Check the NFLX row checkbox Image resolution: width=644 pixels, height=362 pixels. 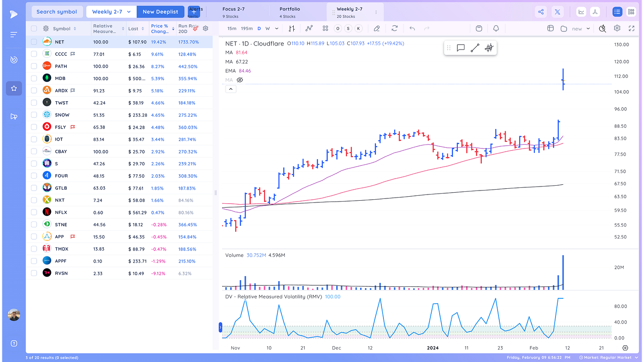point(34,212)
